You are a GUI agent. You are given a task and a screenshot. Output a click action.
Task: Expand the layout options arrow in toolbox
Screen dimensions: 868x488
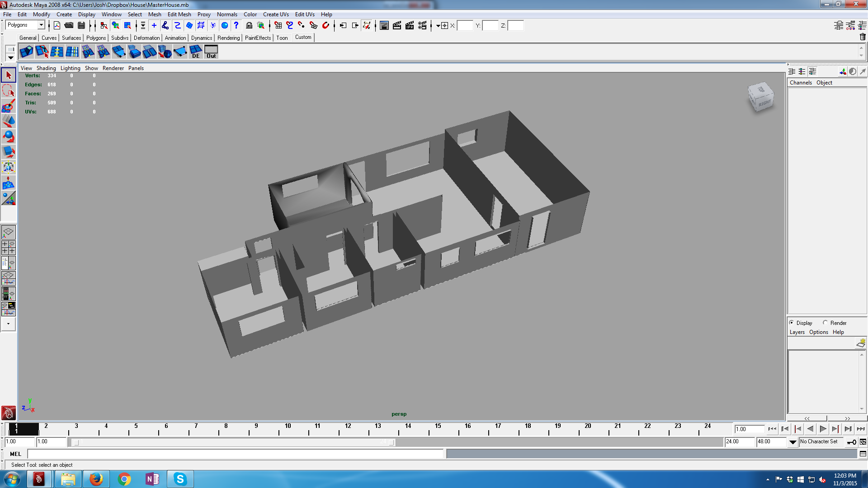coord(8,324)
